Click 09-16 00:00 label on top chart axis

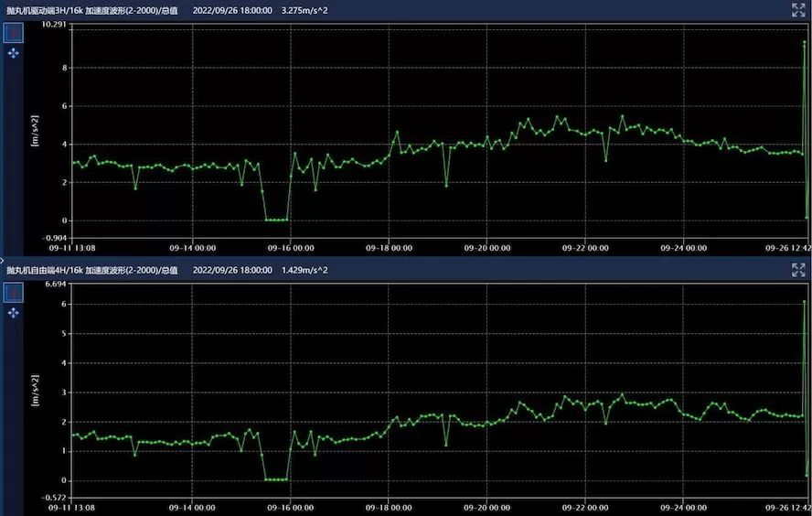(291, 247)
